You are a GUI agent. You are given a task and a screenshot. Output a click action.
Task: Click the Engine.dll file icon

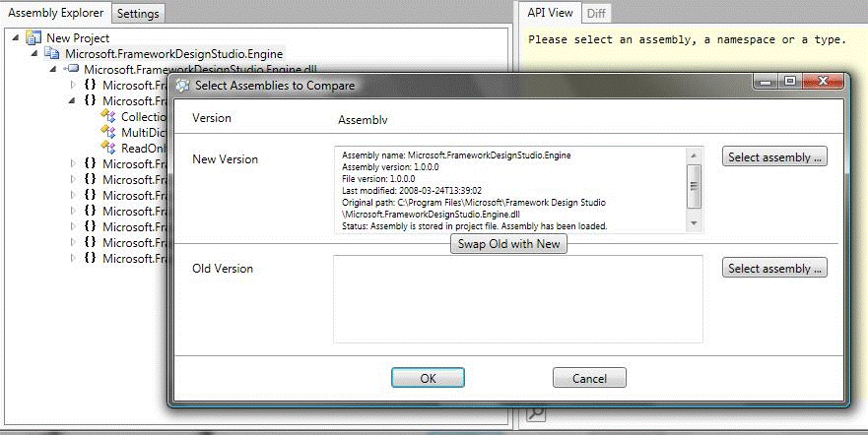(x=72, y=69)
